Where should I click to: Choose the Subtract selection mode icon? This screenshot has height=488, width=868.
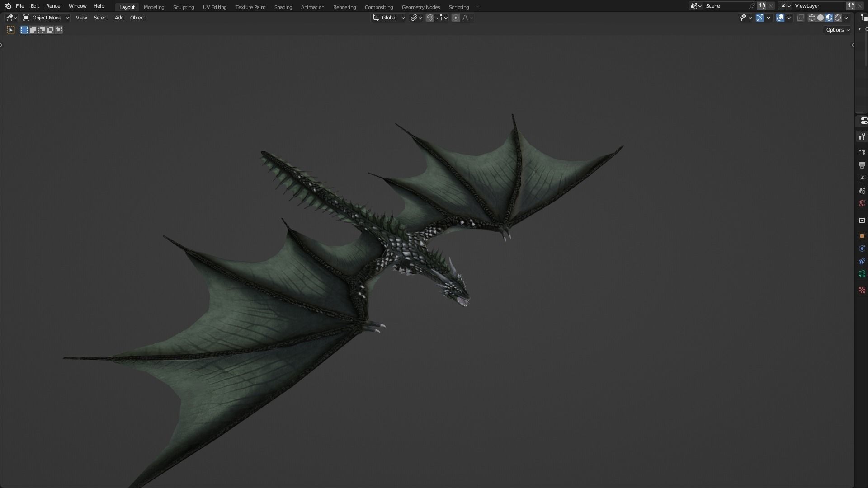coord(42,30)
